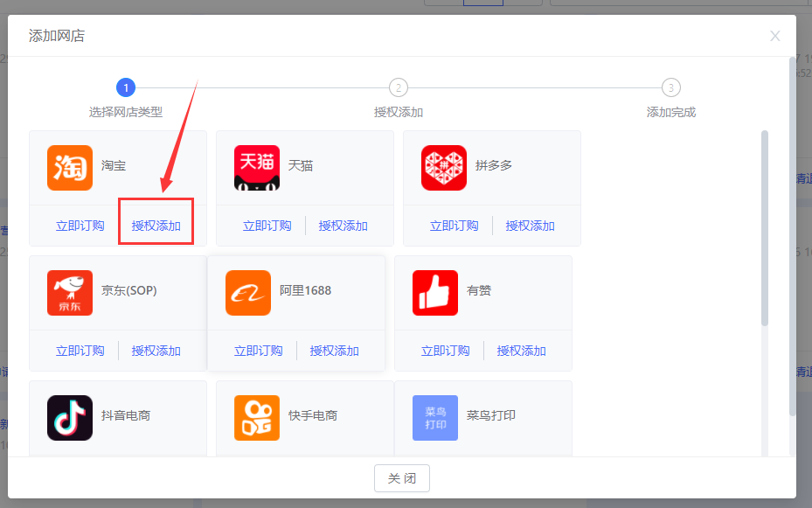
Task: Click the 淘宝 store name text
Action: pyautogui.click(x=114, y=166)
